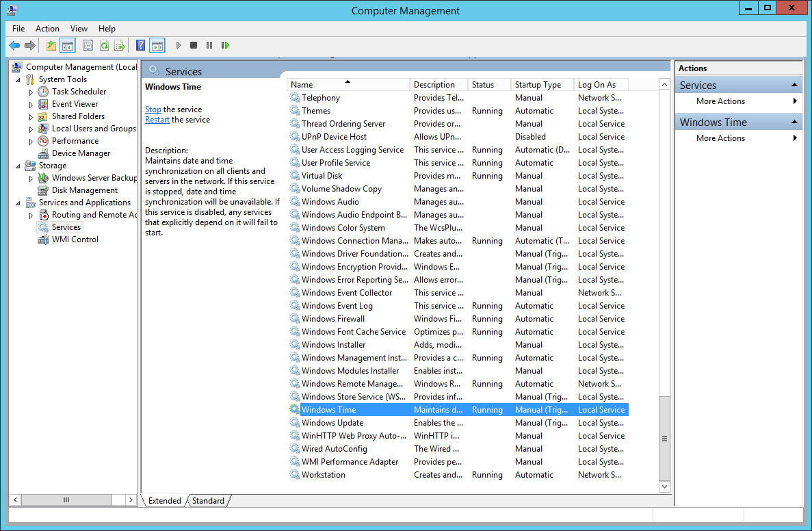Click the Forward arrow in the toolbar
This screenshot has width=812, height=531.
[x=30, y=46]
